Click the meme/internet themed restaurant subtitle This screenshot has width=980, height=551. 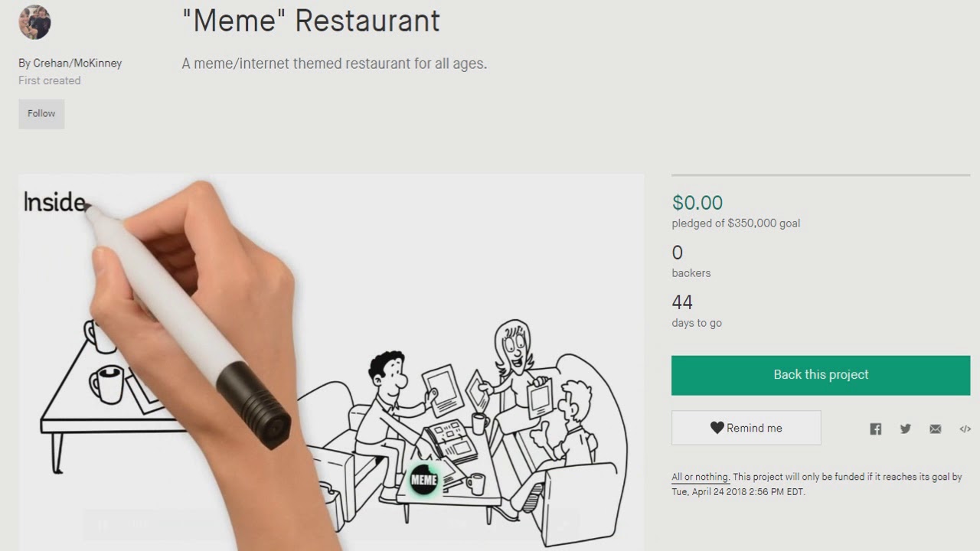coord(335,64)
